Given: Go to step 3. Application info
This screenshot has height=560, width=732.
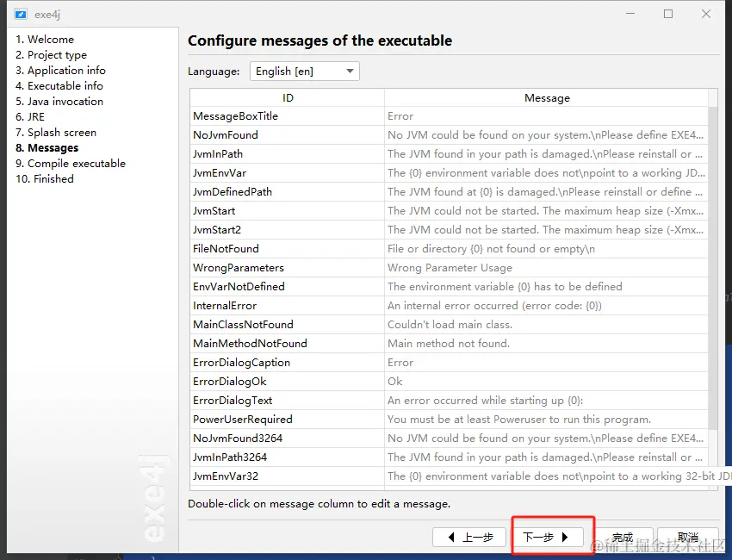Looking at the screenshot, I should (60, 70).
